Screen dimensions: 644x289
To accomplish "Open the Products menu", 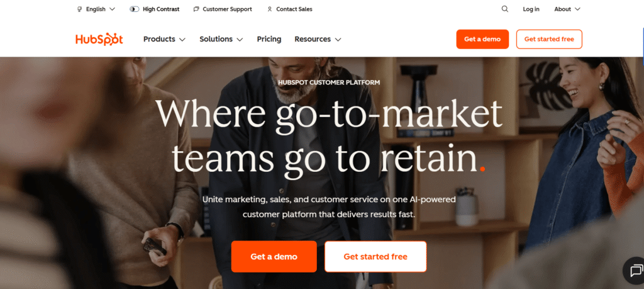I will (164, 39).
